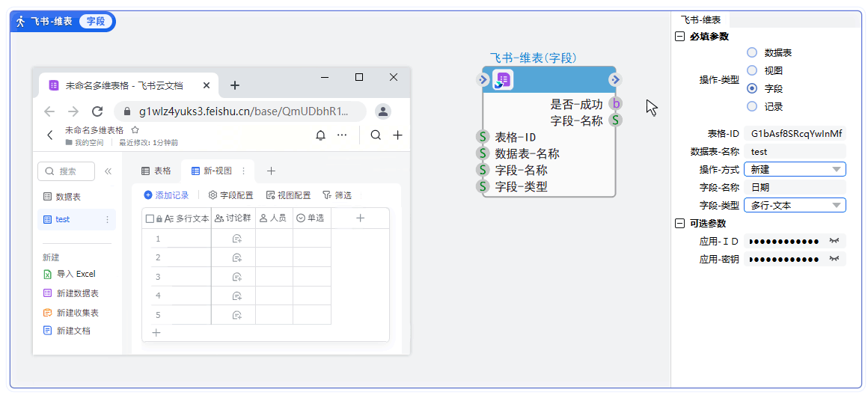
Task: Reveal the 应用-密钥 value with the eye icon
Action: pyautogui.click(x=834, y=259)
